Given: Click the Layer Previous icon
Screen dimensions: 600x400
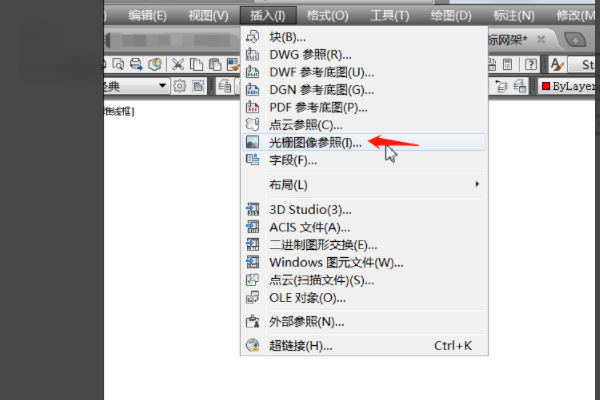Looking at the screenshot, I should point(501,86).
